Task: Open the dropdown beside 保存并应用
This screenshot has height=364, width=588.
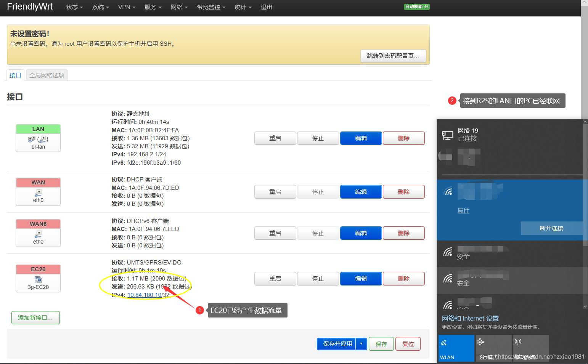Action: (x=361, y=343)
